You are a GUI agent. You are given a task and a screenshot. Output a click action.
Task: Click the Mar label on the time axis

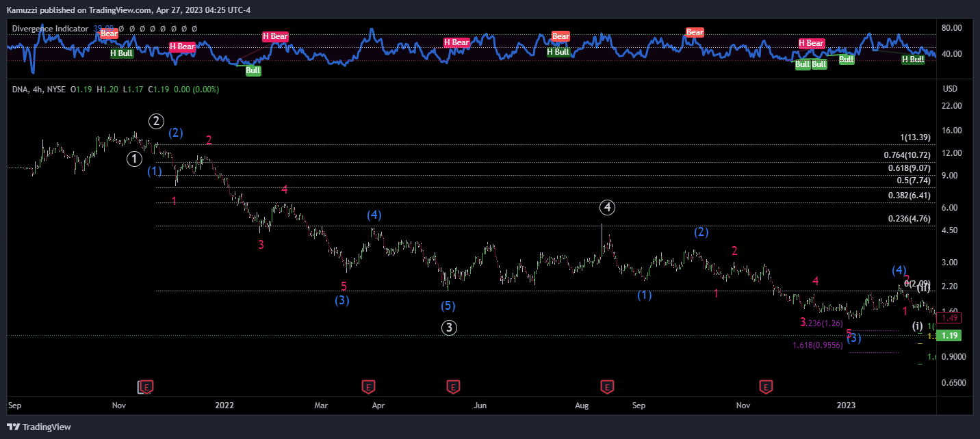point(321,405)
